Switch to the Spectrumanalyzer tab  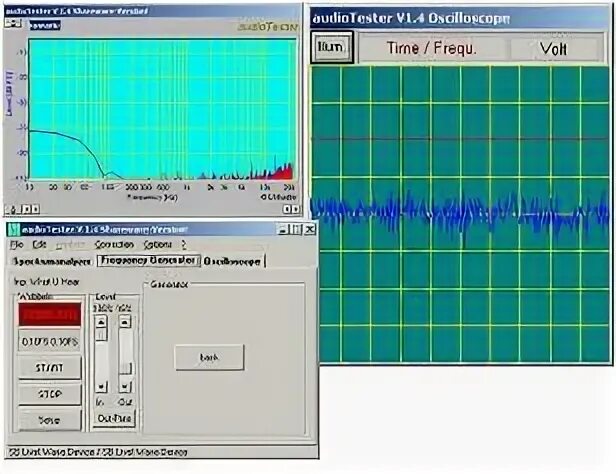click(x=52, y=261)
